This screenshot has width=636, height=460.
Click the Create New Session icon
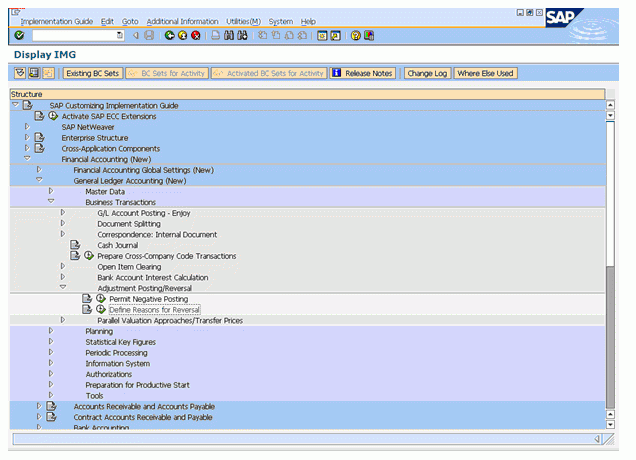click(x=322, y=36)
